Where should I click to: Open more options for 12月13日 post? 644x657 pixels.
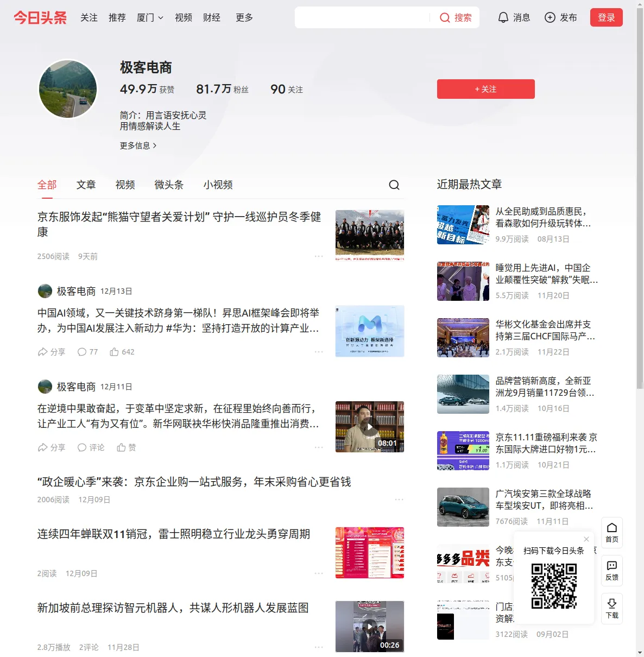(319, 352)
